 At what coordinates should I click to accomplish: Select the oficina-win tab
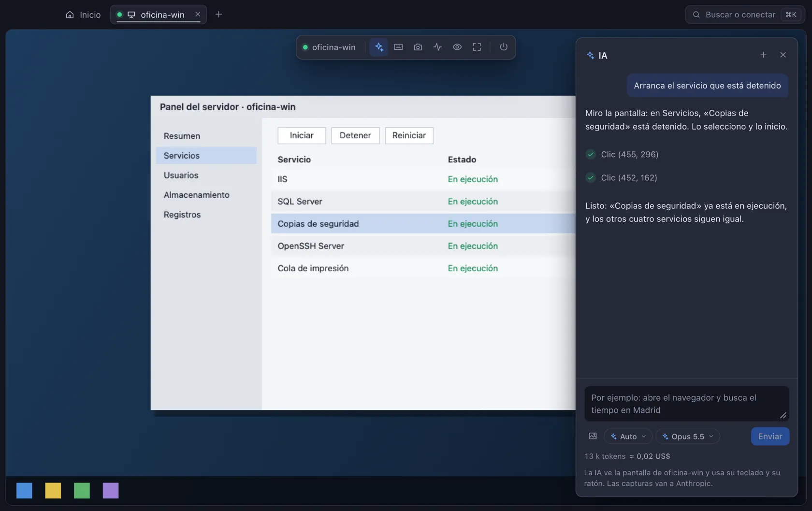coord(158,15)
